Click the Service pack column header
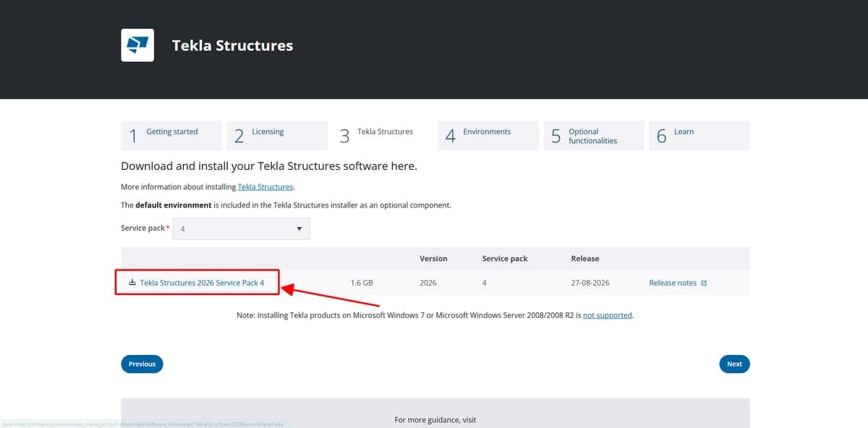The width and height of the screenshot is (868, 428). pos(505,258)
